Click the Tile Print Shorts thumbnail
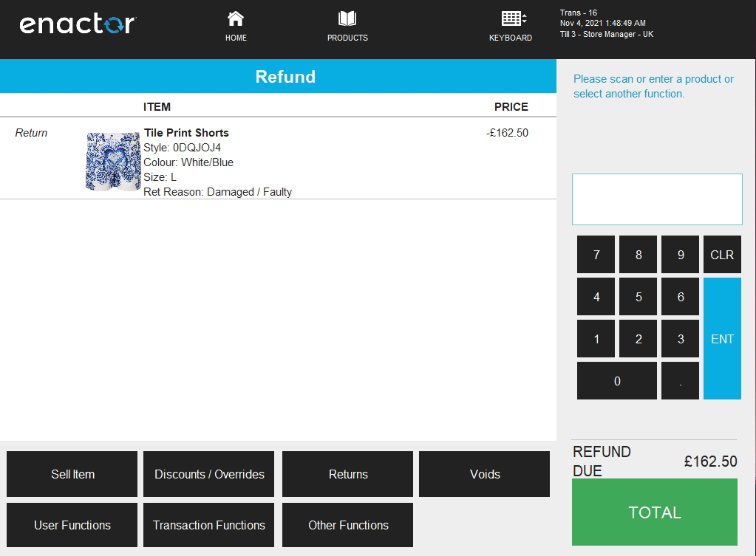The height and width of the screenshot is (556, 756). click(112, 160)
